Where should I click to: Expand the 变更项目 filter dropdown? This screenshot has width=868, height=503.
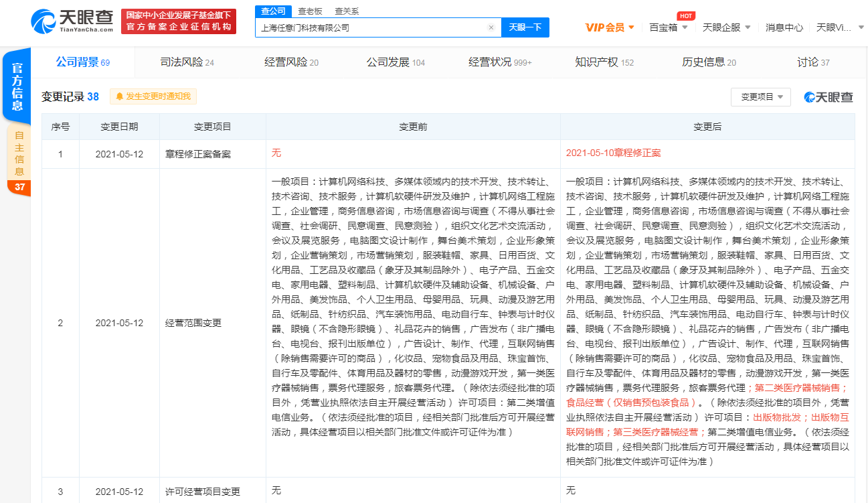pyautogui.click(x=761, y=97)
